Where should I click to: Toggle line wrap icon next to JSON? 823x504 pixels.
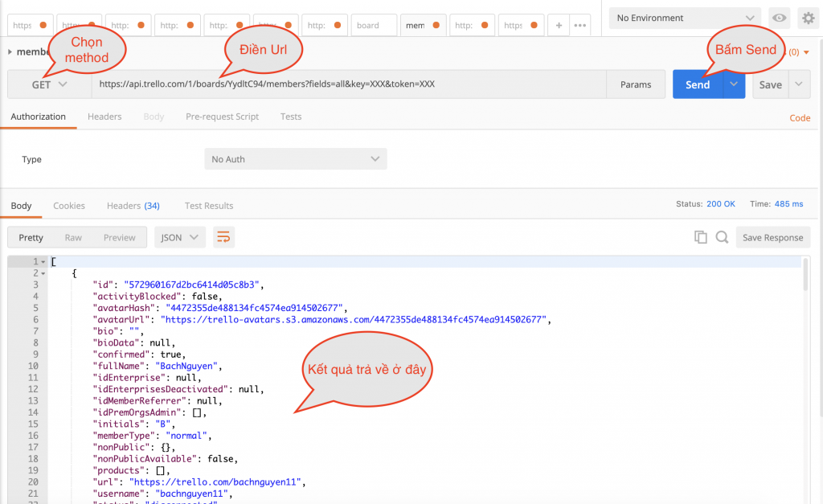tap(224, 237)
